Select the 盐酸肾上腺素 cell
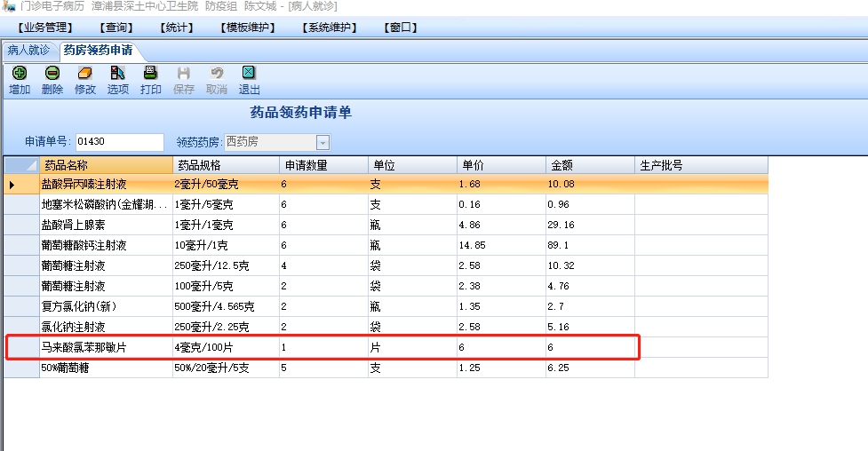 click(x=107, y=225)
